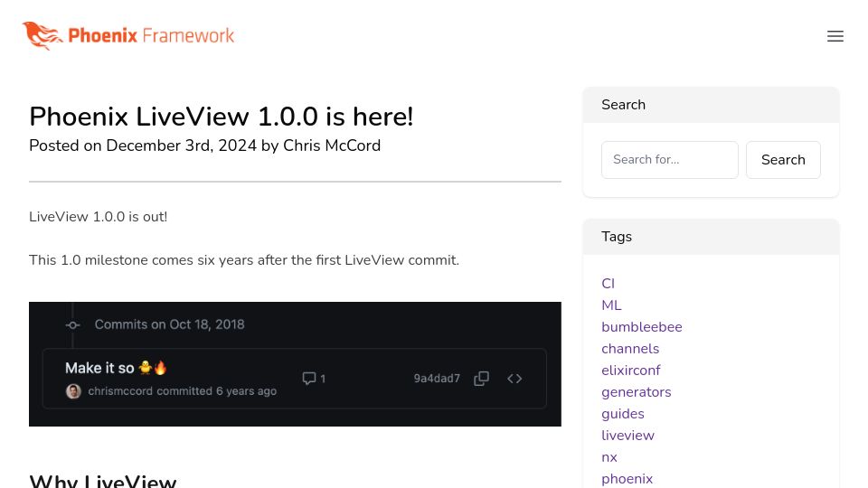Click the 'Posted on December 3rd, 2024' byline
Viewport: 868px width, 488px height.
point(204,145)
